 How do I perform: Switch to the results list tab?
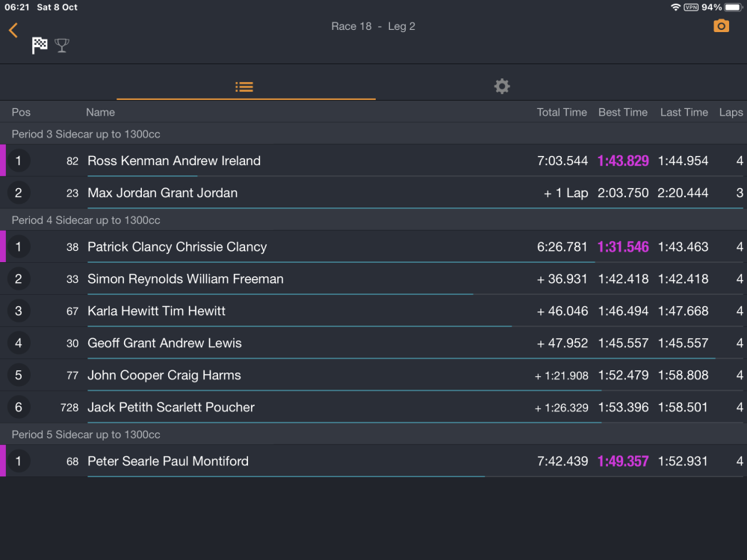246,87
